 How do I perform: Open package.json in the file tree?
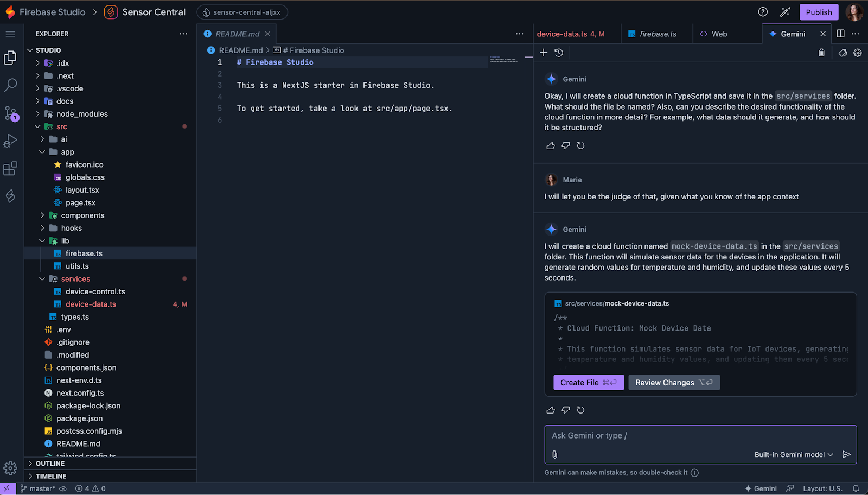(79, 418)
